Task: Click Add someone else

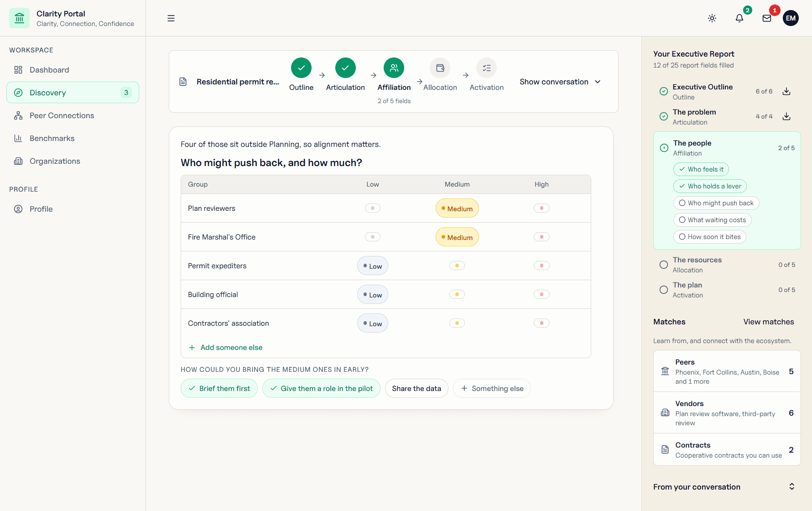Action: tap(226, 347)
